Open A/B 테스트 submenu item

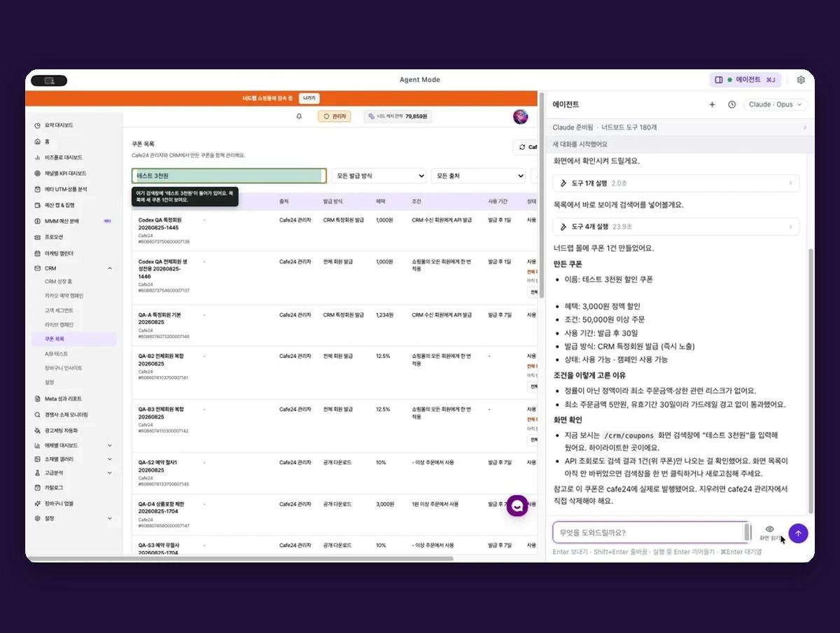click(56, 354)
